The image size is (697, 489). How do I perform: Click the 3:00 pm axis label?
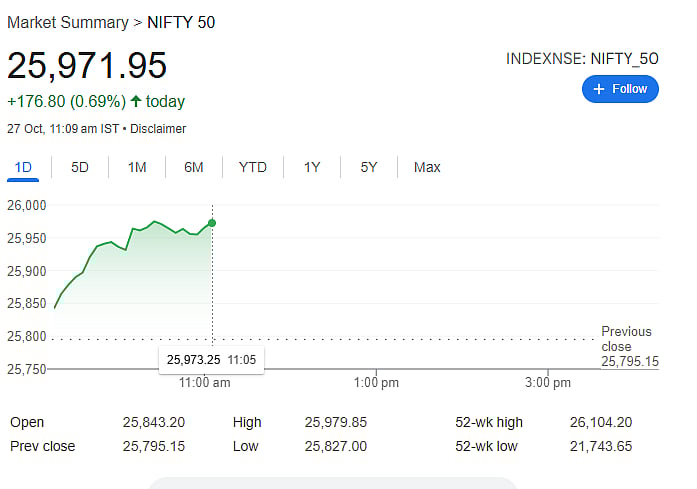(548, 383)
